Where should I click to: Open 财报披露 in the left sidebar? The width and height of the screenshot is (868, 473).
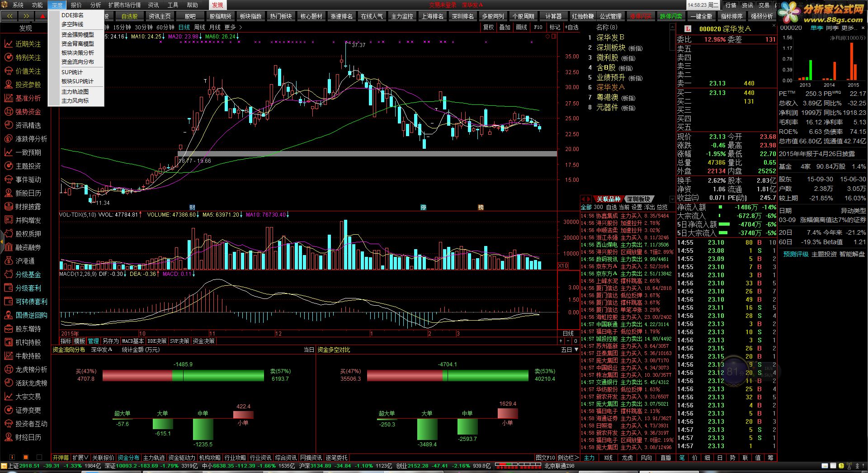click(x=28, y=207)
